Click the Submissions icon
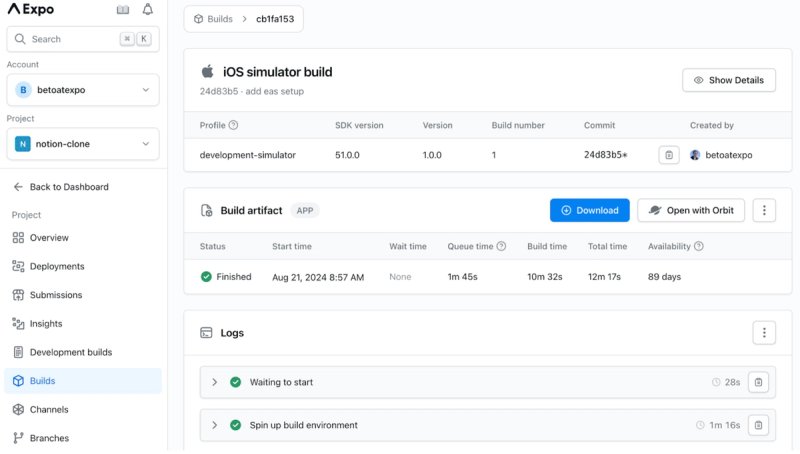This screenshot has height=454, width=800. pos(18,295)
